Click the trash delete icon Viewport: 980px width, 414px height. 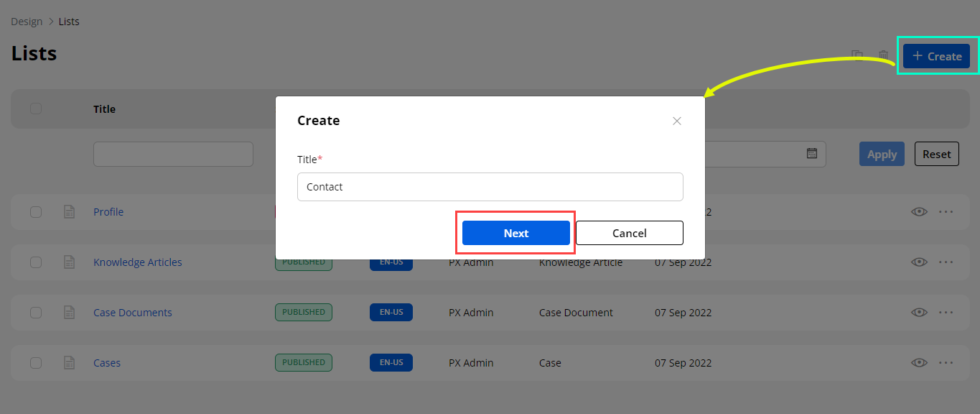tap(883, 55)
